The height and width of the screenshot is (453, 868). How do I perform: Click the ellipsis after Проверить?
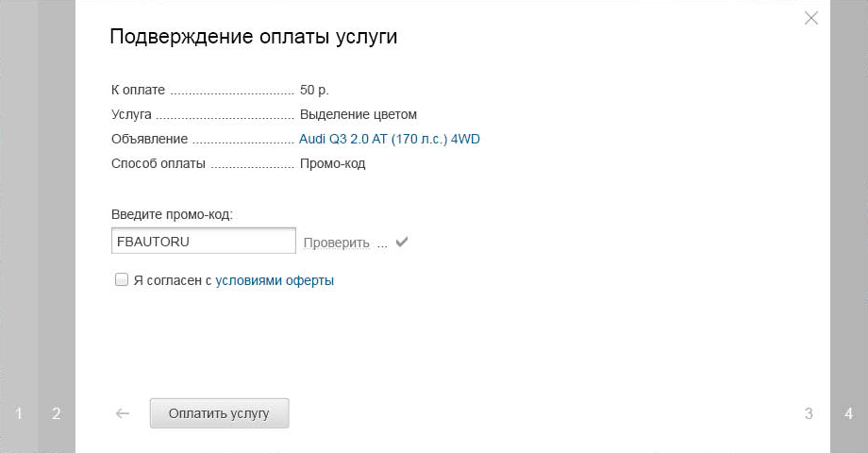tap(382, 245)
